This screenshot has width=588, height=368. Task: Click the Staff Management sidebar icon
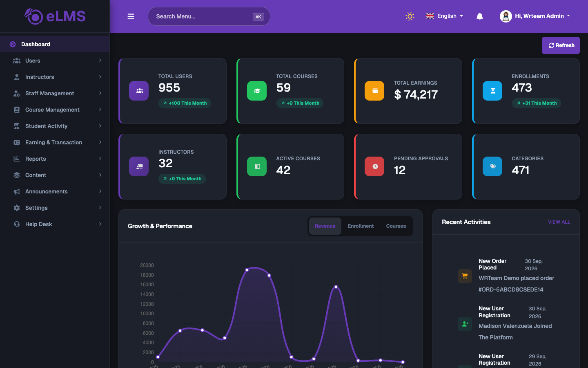pos(17,93)
